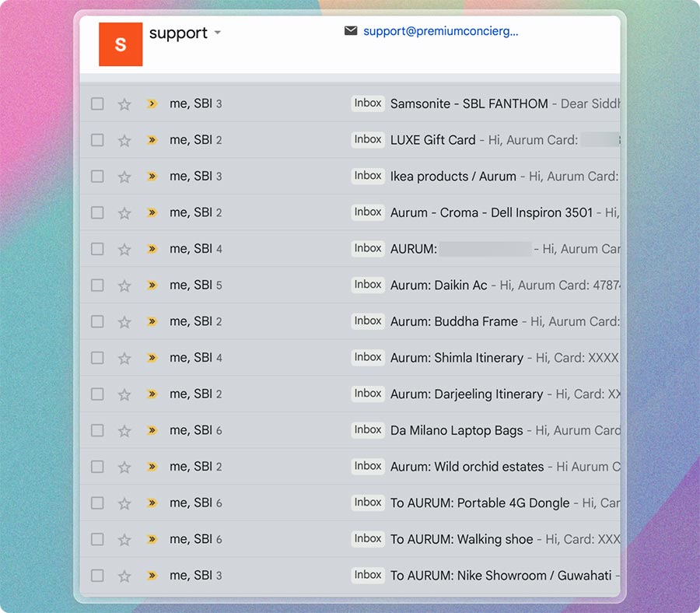This screenshot has width=700, height=613.
Task: Star the Samsonite - SBL FANTHOM email
Action: pos(124,103)
